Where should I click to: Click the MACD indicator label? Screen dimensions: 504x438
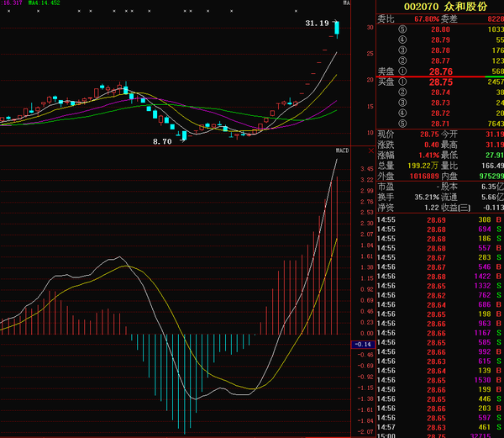tap(342, 150)
